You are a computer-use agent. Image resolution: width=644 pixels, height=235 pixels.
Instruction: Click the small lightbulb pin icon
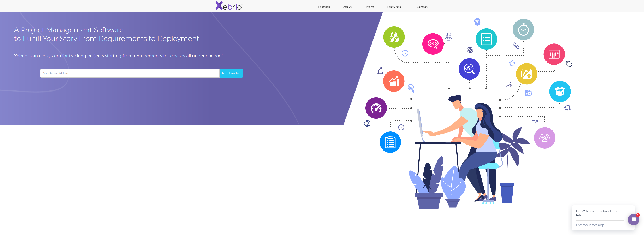pyautogui.click(x=477, y=22)
